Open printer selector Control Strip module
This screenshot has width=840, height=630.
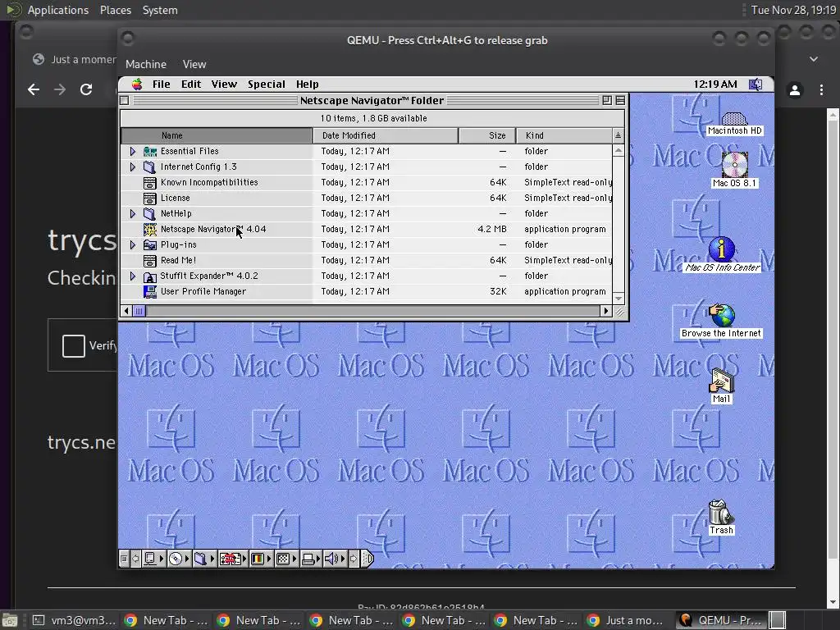coord(311,559)
